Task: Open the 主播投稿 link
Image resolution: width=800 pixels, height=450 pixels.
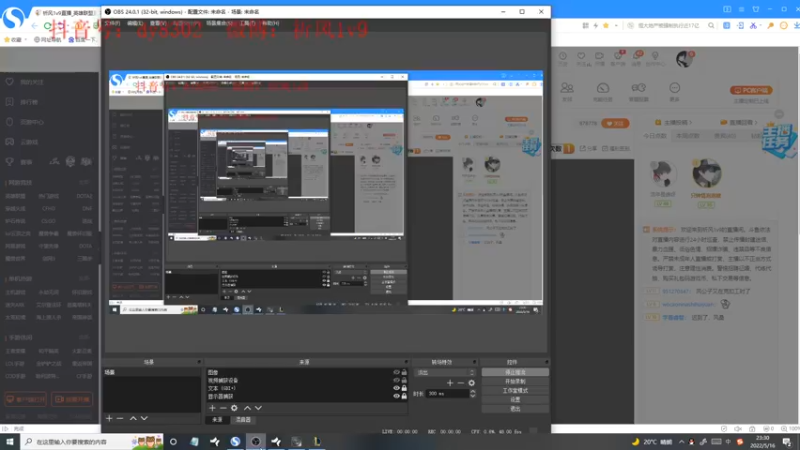Action: [x=673, y=122]
